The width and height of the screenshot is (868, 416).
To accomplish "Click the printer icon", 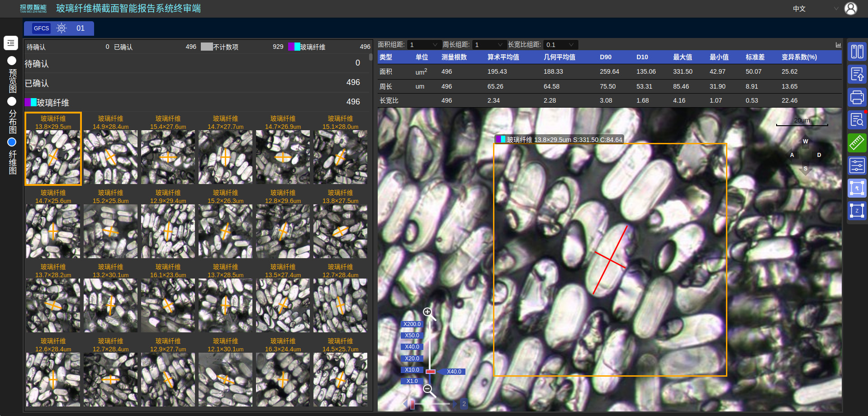I will pyautogui.click(x=857, y=97).
